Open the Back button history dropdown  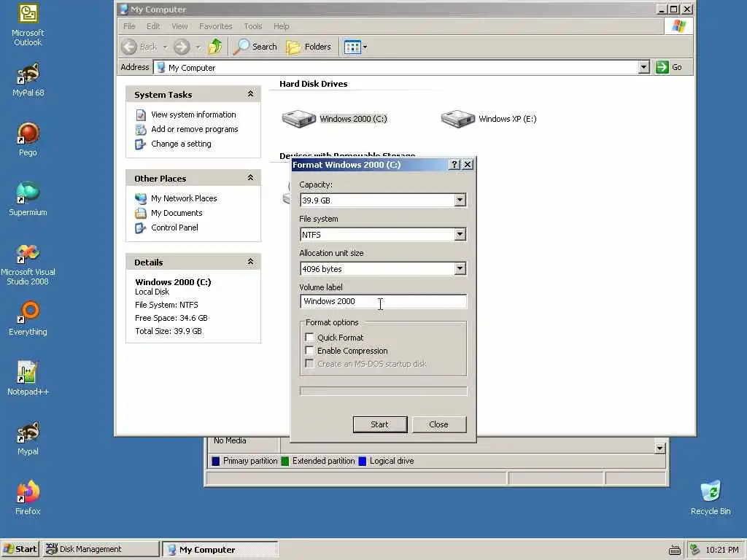coord(165,47)
